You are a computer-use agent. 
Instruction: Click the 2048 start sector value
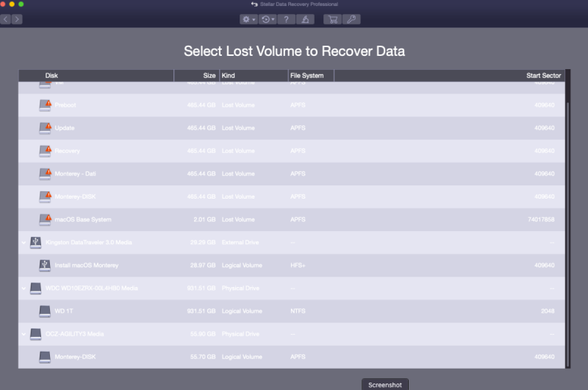tap(548, 311)
